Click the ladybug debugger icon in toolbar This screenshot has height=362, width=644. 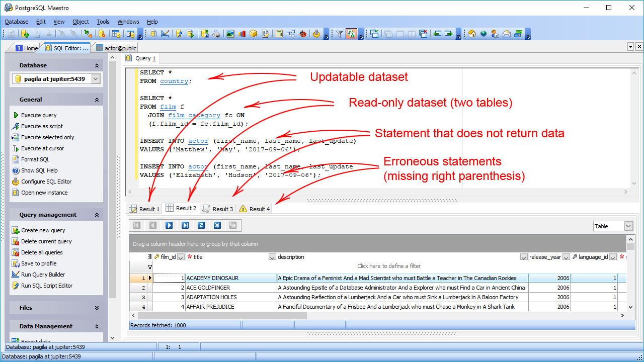pos(302,34)
